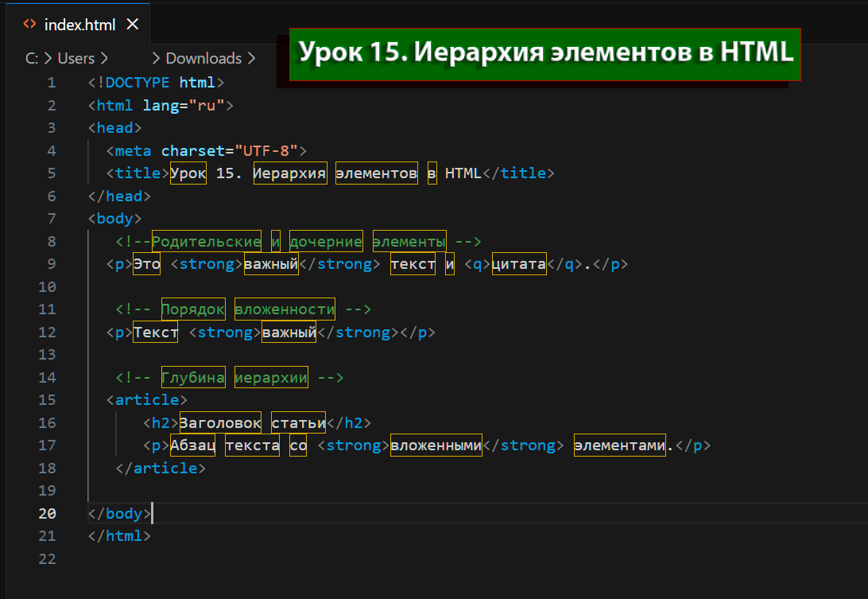Select the index.html tab label

click(78, 24)
